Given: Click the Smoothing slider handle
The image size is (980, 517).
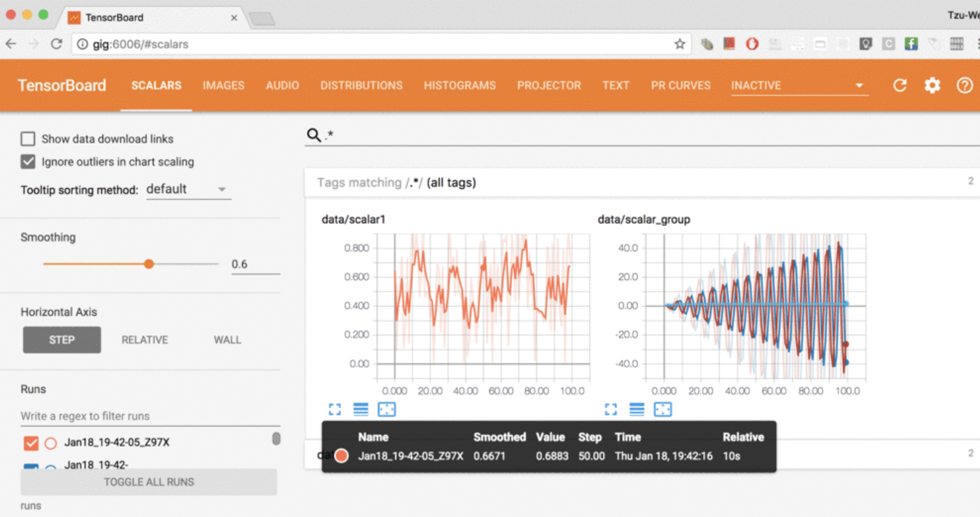Looking at the screenshot, I should [149, 264].
